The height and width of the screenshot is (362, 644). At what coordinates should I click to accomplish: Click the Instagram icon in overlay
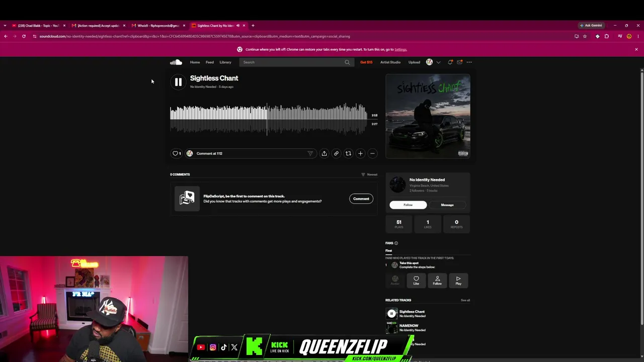point(213,347)
